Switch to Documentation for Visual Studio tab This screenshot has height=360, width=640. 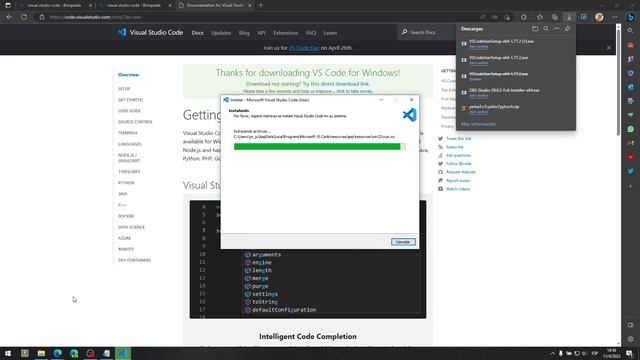[x=216, y=5]
